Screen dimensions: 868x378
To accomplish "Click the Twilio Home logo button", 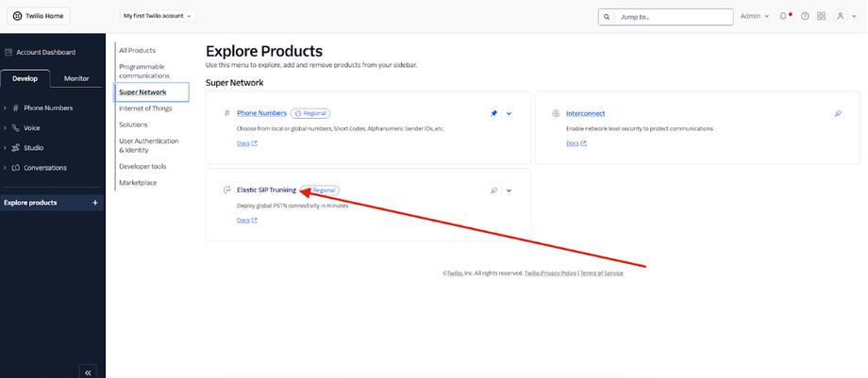I will [38, 16].
